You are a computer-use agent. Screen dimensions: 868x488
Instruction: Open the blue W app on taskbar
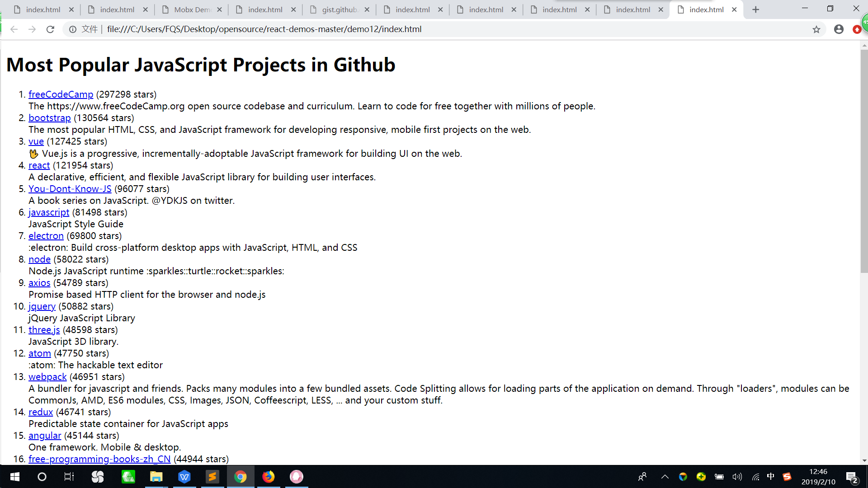(184, 477)
